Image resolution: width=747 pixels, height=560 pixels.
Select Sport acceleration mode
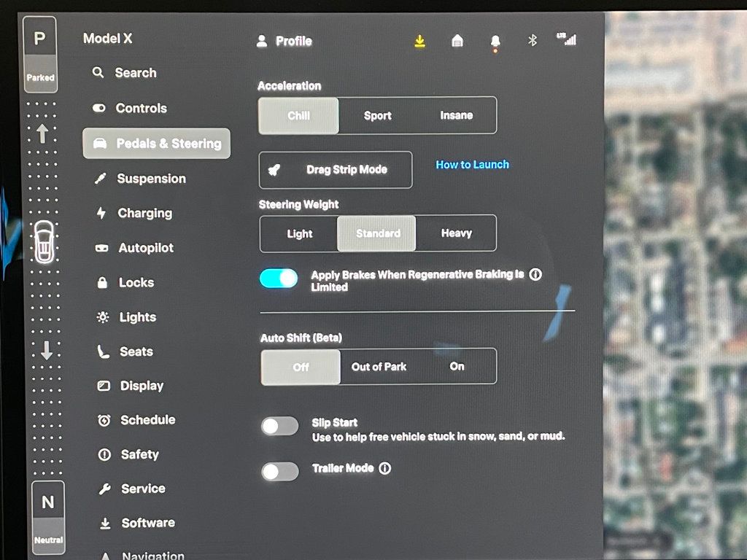(x=378, y=116)
